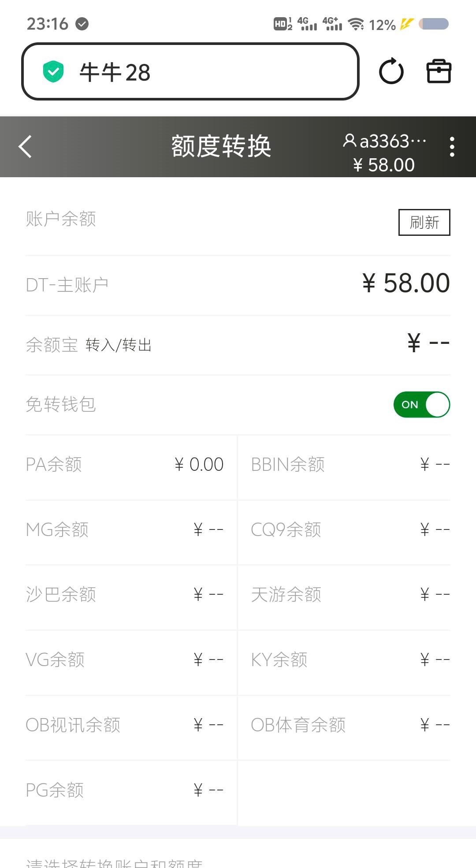The height and width of the screenshot is (868, 476).
Task: Open the briefcase toolbox icon
Action: [x=439, y=71]
